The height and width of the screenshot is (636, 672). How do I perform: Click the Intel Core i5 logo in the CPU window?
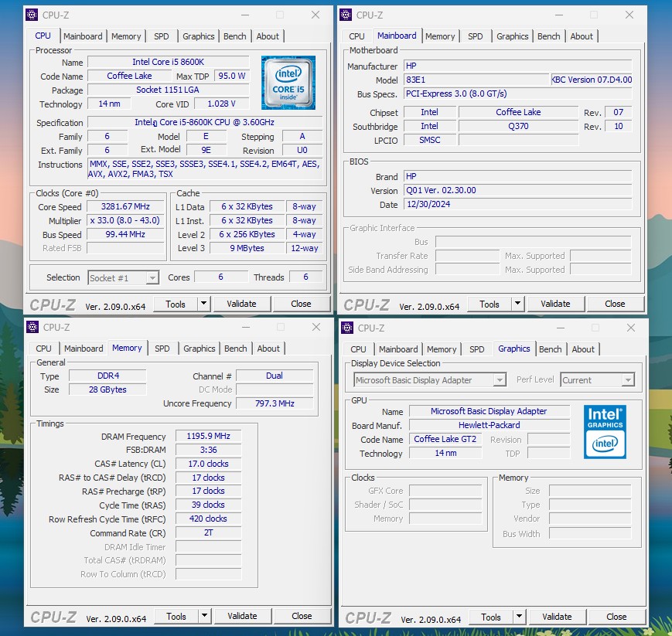click(x=288, y=83)
